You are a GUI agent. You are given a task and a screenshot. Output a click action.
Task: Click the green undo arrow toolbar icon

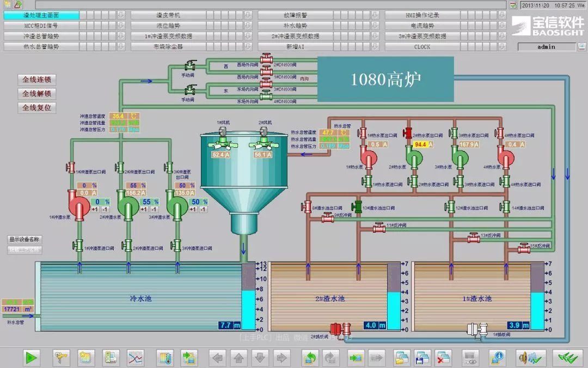(310, 358)
